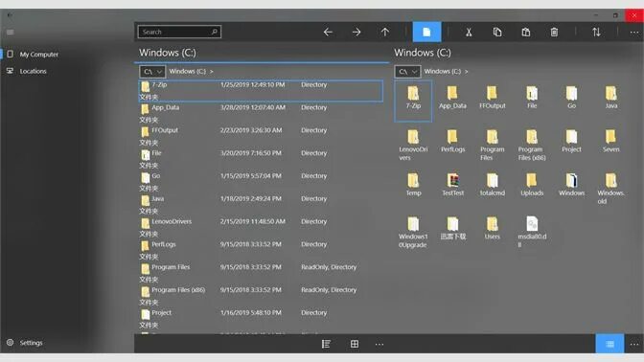Select Java row in left list
This screenshot has height=362, width=644.
click(261, 205)
